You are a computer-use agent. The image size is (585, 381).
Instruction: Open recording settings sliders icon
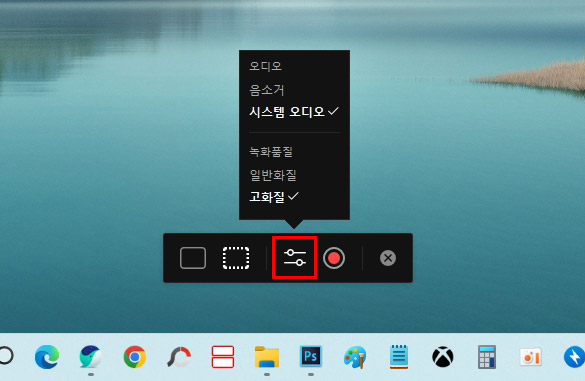tap(295, 258)
